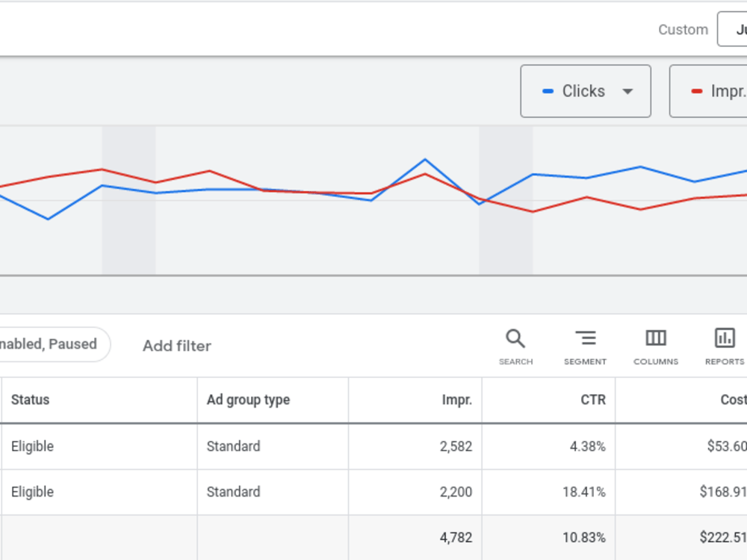Click the total $222.51 cost value
Image resolution: width=747 pixels, height=560 pixels.
723,537
